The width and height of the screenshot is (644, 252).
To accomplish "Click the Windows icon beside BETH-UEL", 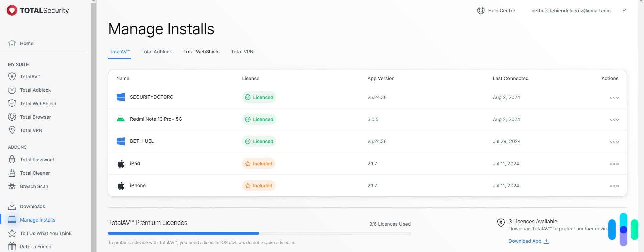I will click(121, 141).
